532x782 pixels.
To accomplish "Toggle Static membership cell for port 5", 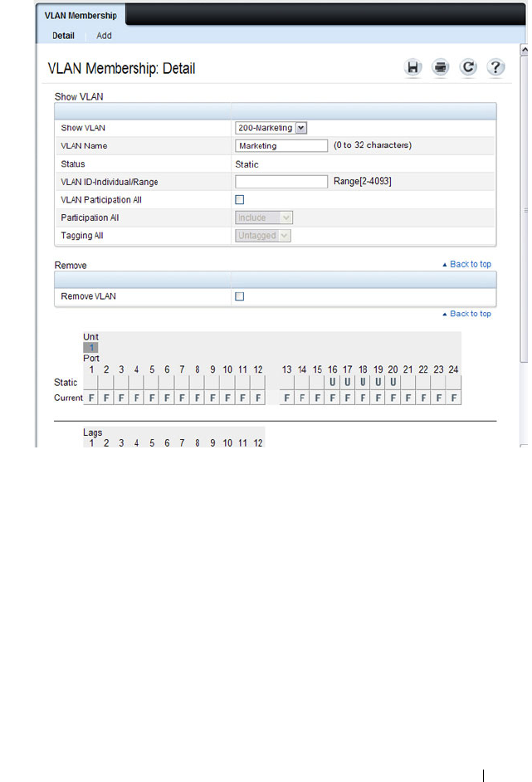I will [152, 383].
